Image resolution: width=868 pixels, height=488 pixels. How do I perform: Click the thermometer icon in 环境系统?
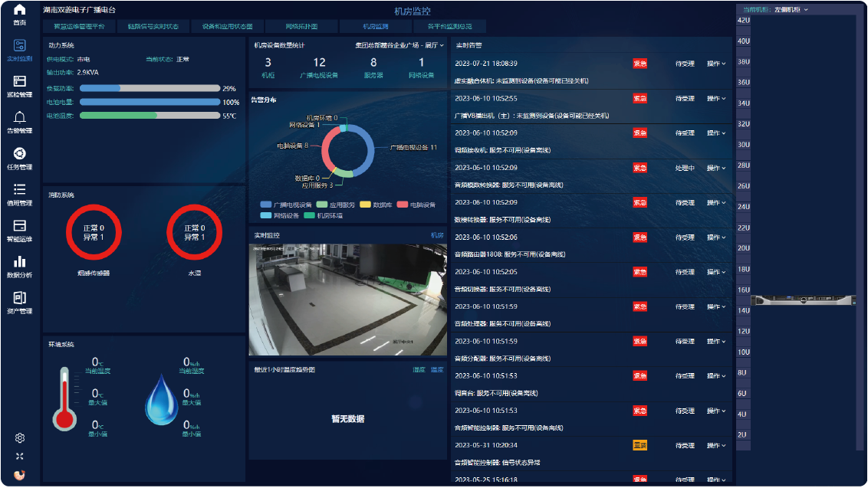point(64,398)
